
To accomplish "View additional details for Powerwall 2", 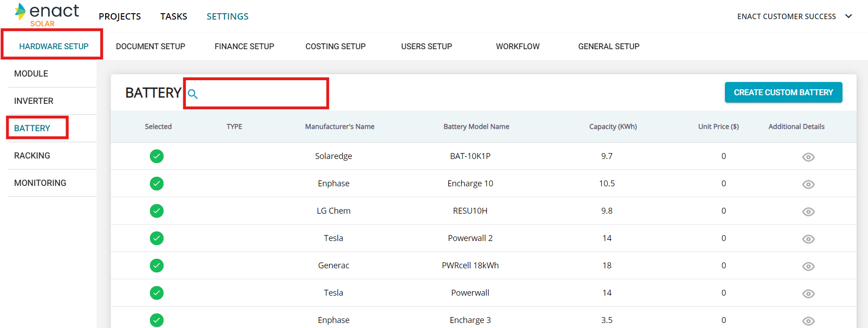I will pyautogui.click(x=808, y=239).
